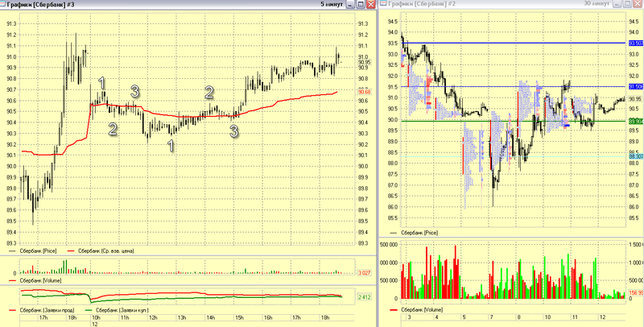Select Сбербанк [Volume] legend in window #2
The image size is (644, 327).
(422, 309)
